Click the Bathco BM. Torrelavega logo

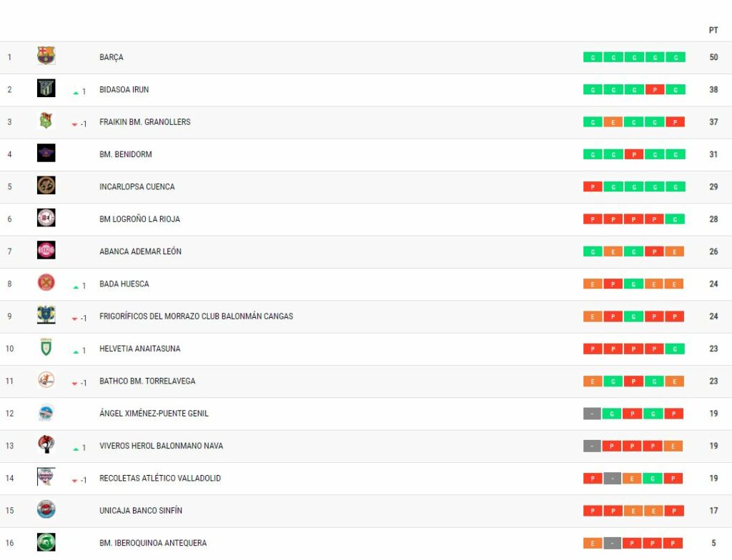click(x=46, y=379)
